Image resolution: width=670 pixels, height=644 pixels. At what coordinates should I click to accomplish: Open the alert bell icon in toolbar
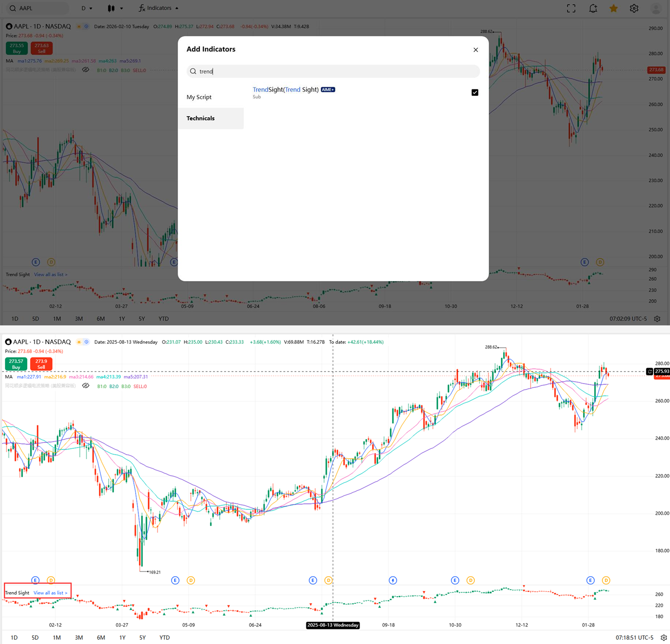point(593,8)
